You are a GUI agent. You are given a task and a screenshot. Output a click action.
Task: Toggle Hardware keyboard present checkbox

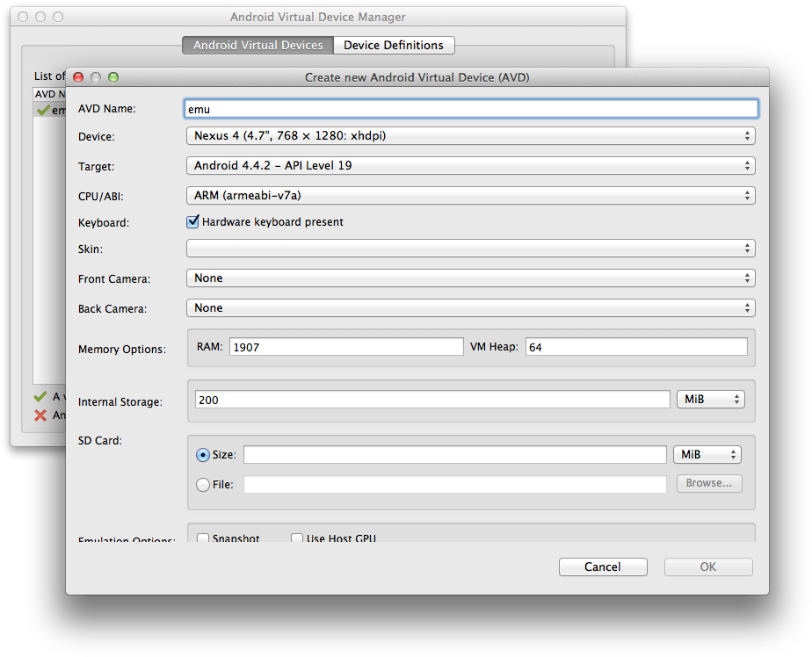pos(193,222)
